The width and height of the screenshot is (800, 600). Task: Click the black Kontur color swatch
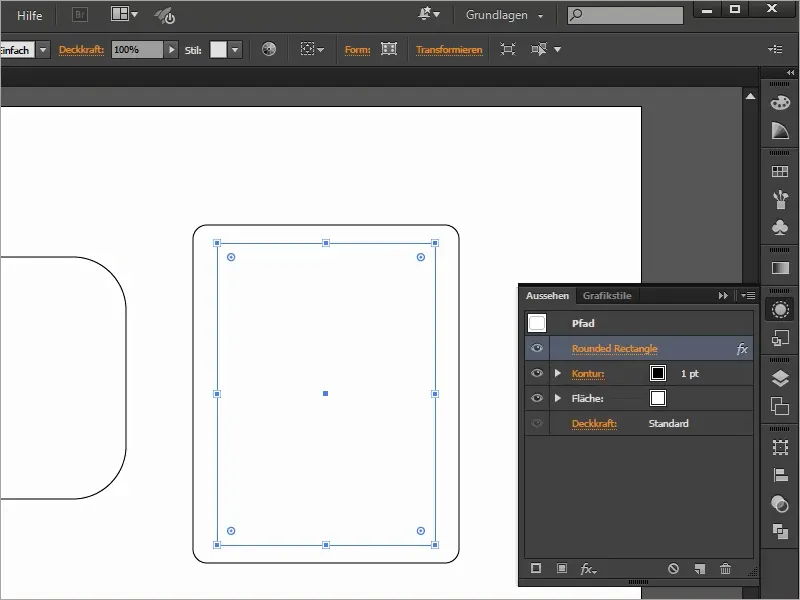click(x=658, y=373)
